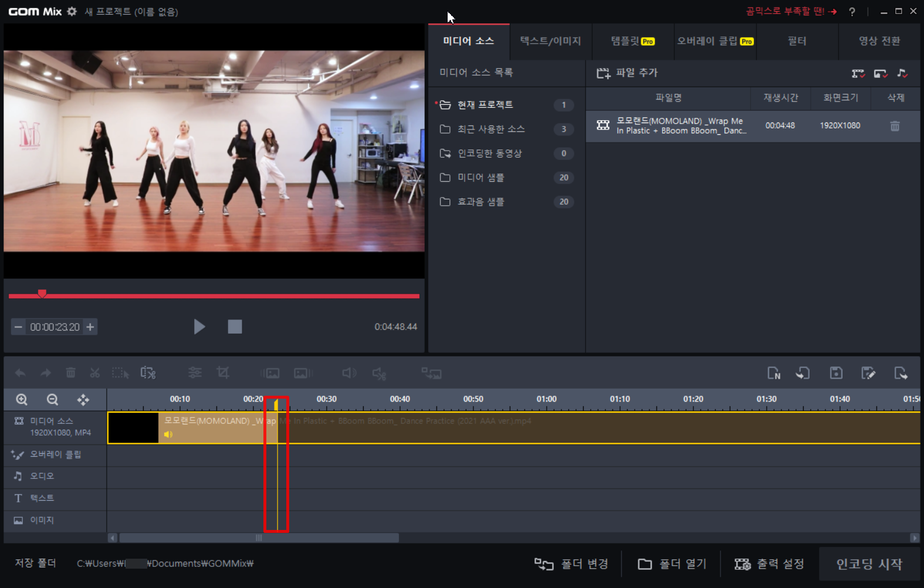Click the image swap icon in toolbar
Viewport: 924px width, 588px height.
[x=431, y=373]
